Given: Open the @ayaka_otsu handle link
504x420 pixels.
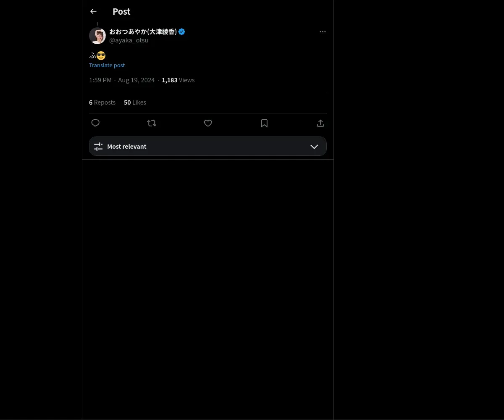Looking at the screenshot, I should 129,40.
